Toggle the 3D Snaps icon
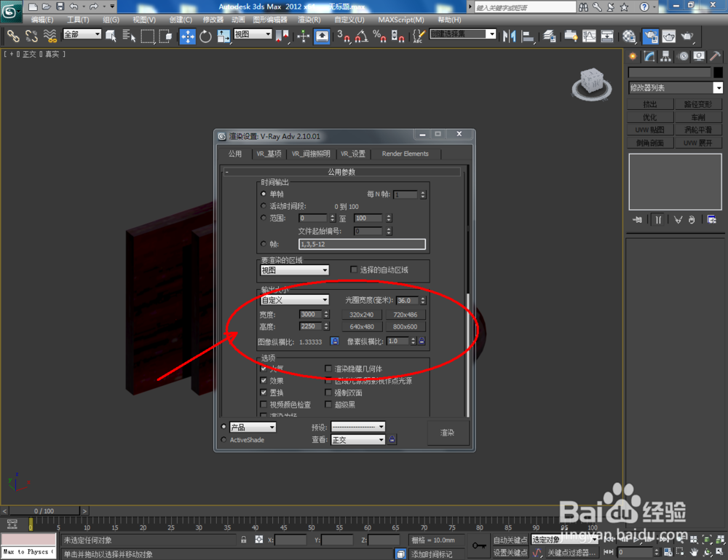The width and height of the screenshot is (728, 560). pos(343,36)
